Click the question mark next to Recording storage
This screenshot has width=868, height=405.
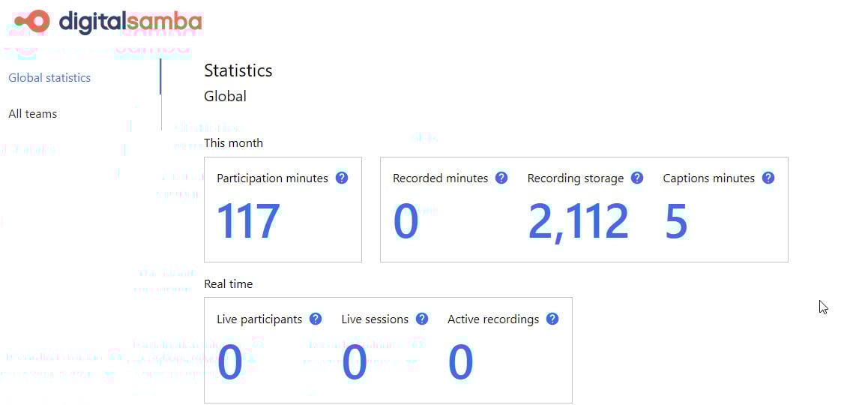click(637, 178)
